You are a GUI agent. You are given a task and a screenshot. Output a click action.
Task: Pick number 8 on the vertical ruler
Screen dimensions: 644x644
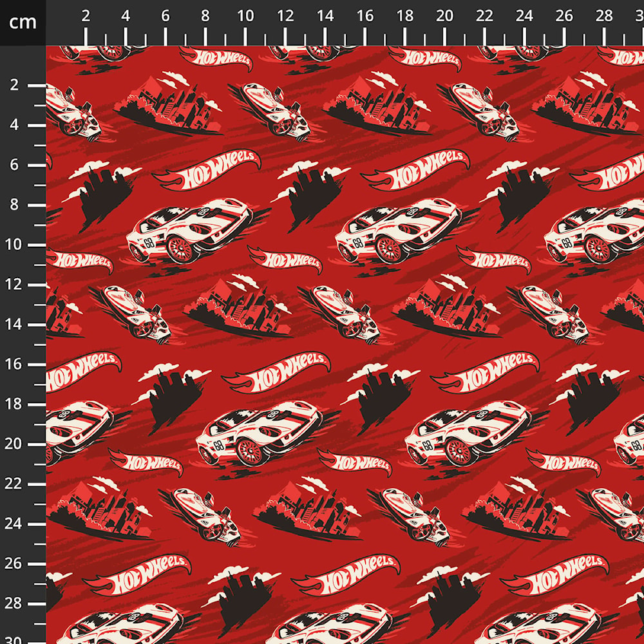pos(14,205)
